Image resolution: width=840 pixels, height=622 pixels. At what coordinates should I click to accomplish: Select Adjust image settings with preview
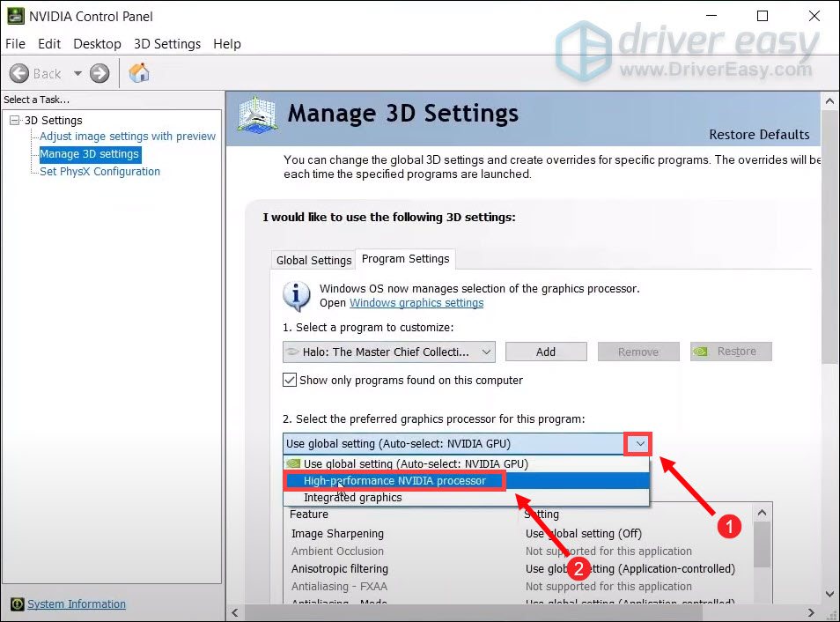point(128,137)
